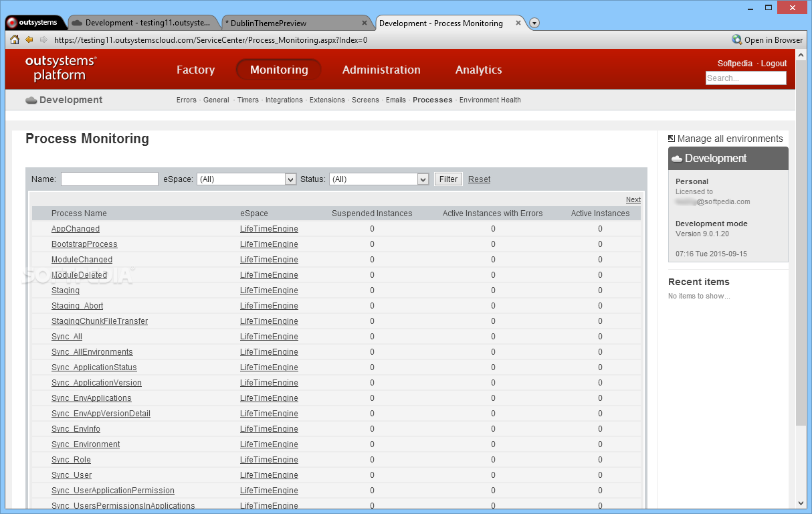The width and height of the screenshot is (812, 514).
Task: Open the Monitoring menu
Action: 279,70
